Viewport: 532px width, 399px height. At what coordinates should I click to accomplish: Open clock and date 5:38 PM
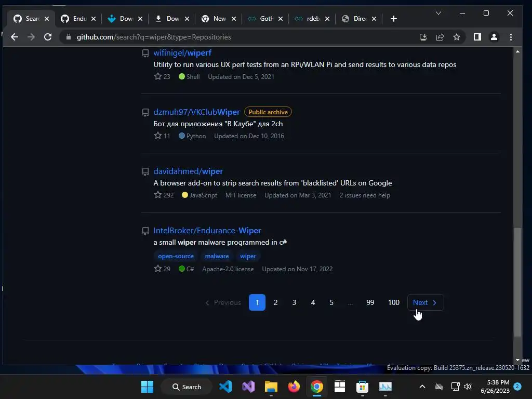point(495,387)
